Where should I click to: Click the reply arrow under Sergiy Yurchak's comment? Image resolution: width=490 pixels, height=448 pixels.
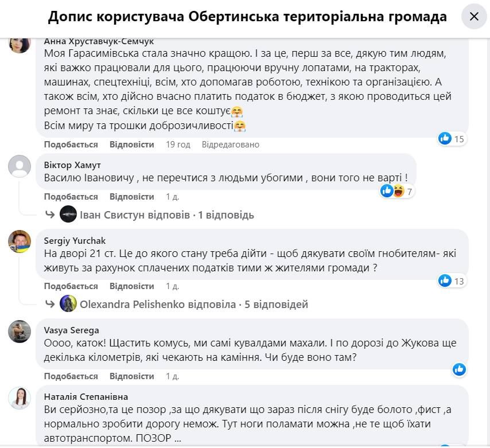click(x=50, y=304)
